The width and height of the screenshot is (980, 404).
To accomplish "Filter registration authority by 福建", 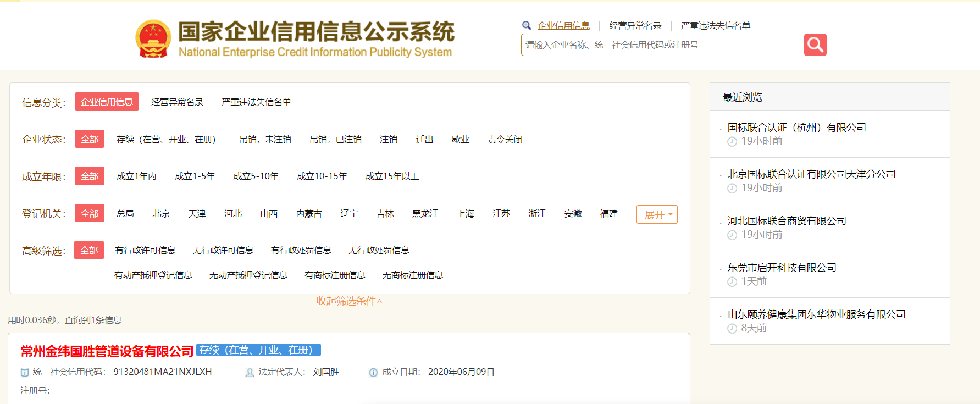I will coord(609,213).
